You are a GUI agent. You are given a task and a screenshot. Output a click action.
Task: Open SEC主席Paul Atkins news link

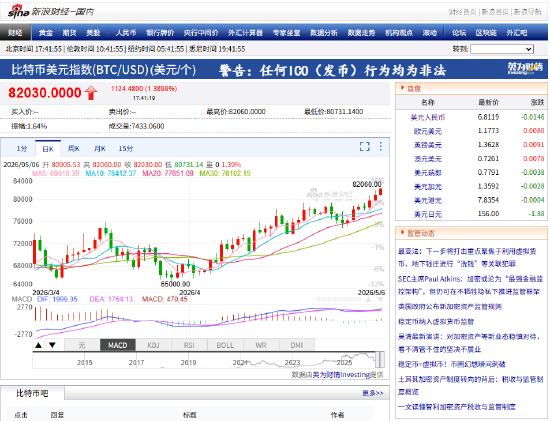pyautogui.click(x=470, y=285)
